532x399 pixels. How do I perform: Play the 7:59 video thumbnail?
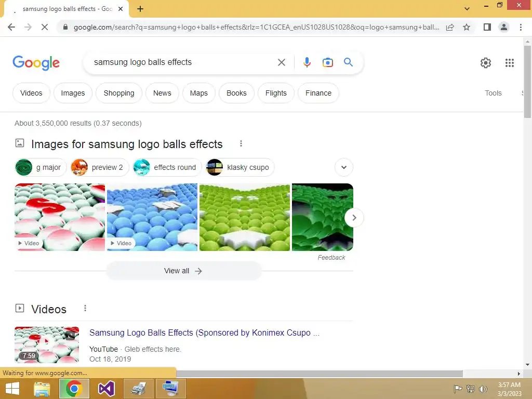coord(47,345)
